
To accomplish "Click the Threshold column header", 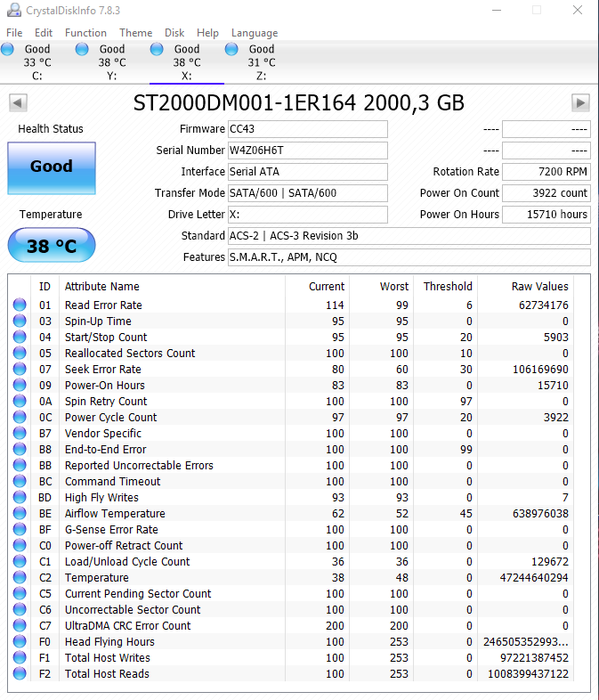I will tap(448, 286).
